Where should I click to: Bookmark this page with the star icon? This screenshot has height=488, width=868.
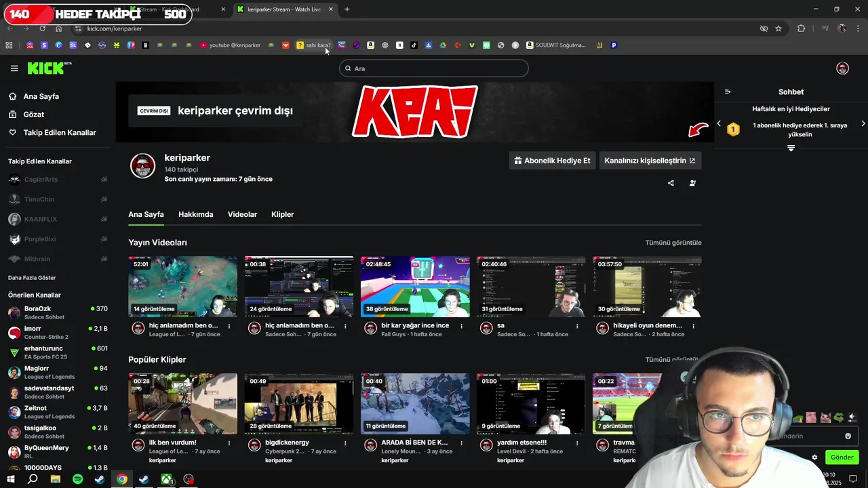(x=778, y=28)
